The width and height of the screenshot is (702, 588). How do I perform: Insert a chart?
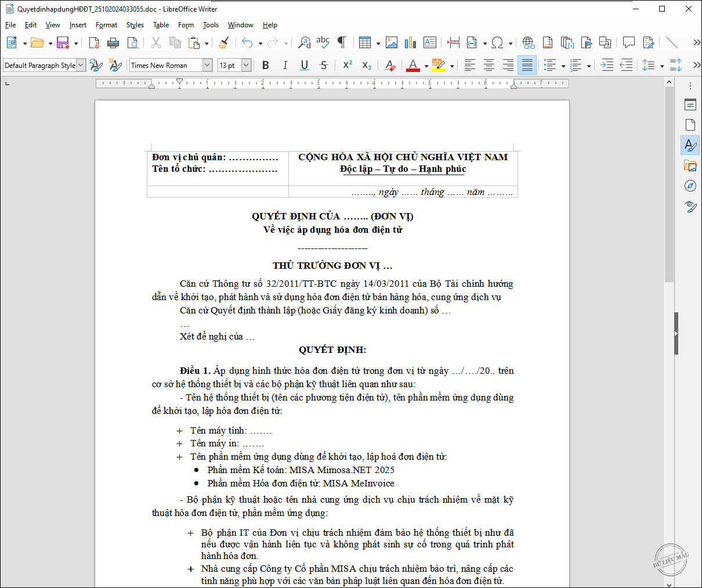coord(411,42)
